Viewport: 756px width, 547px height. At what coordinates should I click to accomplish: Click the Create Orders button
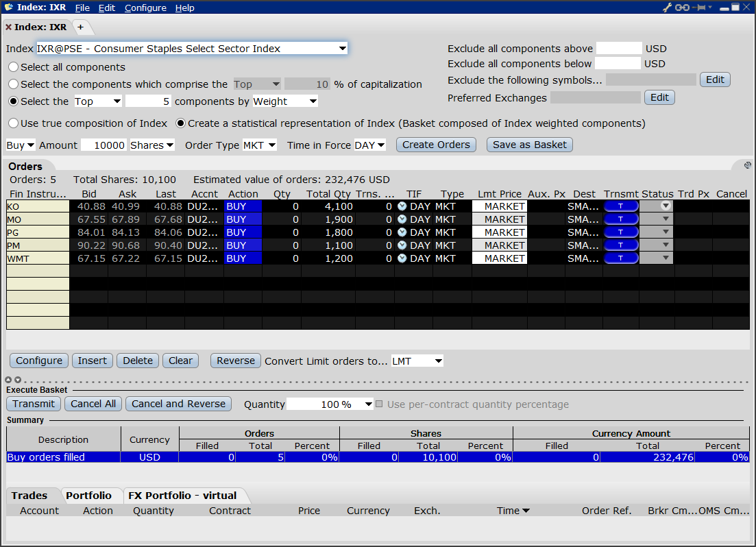437,145
